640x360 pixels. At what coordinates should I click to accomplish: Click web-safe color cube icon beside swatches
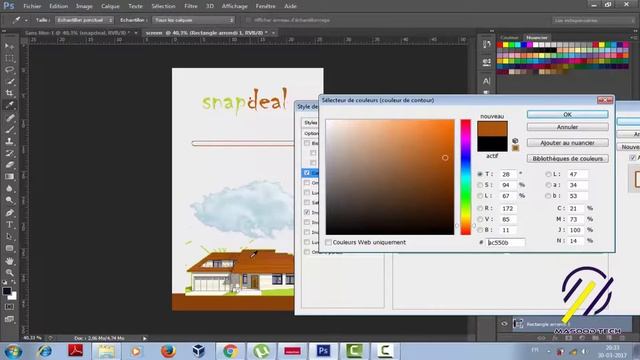515,141
